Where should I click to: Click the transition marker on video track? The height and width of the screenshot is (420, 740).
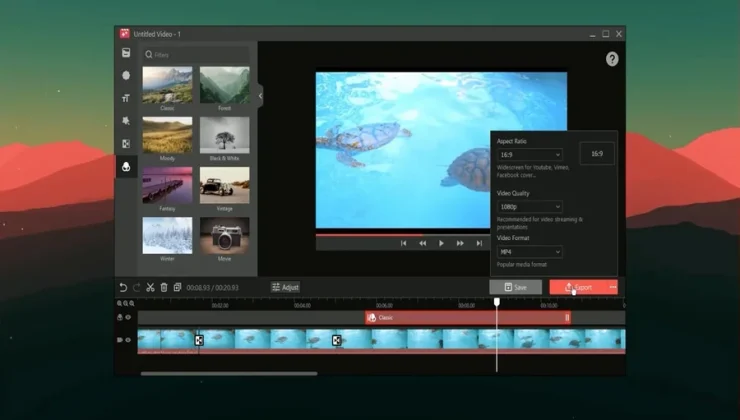coord(199,340)
